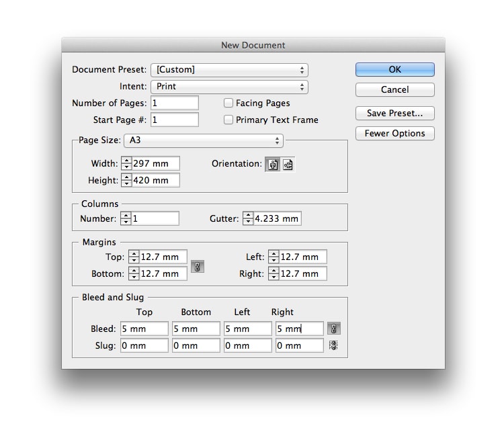
Task: Click the Bleed Bottom field
Action: pos(196,329)
